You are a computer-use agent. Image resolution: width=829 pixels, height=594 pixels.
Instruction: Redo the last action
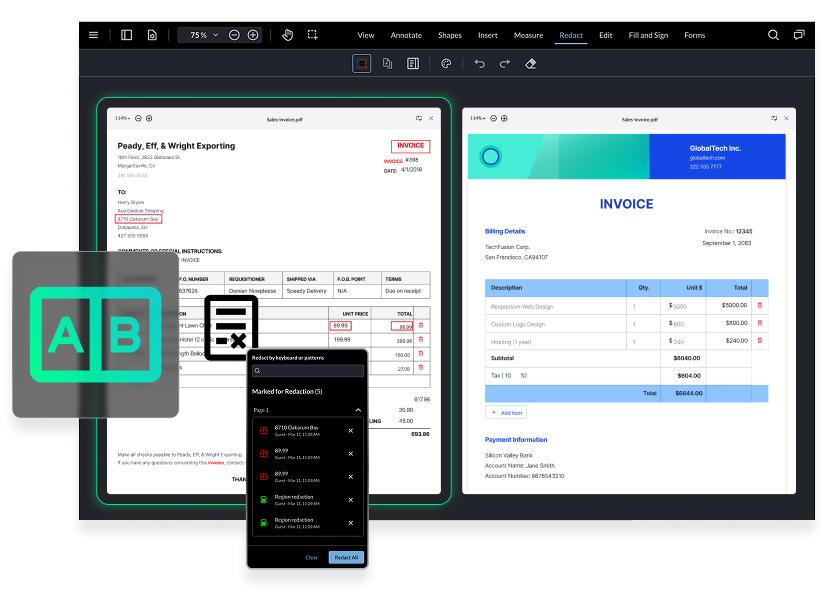[505, 64]
